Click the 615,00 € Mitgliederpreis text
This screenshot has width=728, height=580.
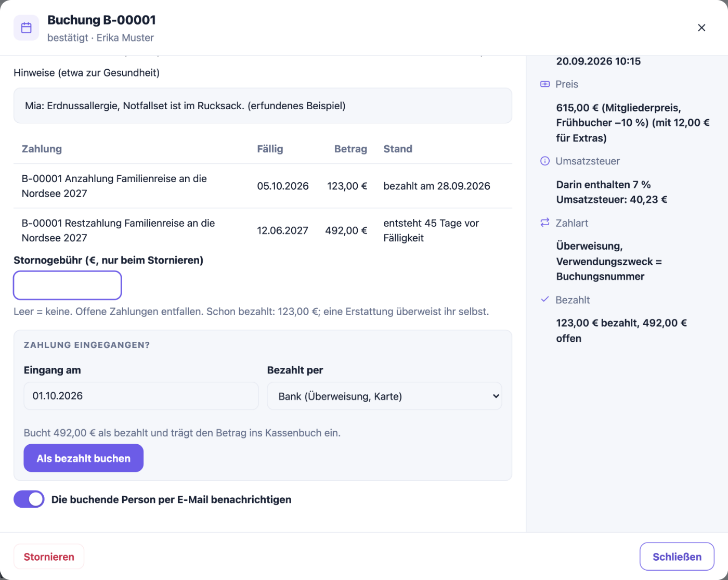(x=633, y=123)
